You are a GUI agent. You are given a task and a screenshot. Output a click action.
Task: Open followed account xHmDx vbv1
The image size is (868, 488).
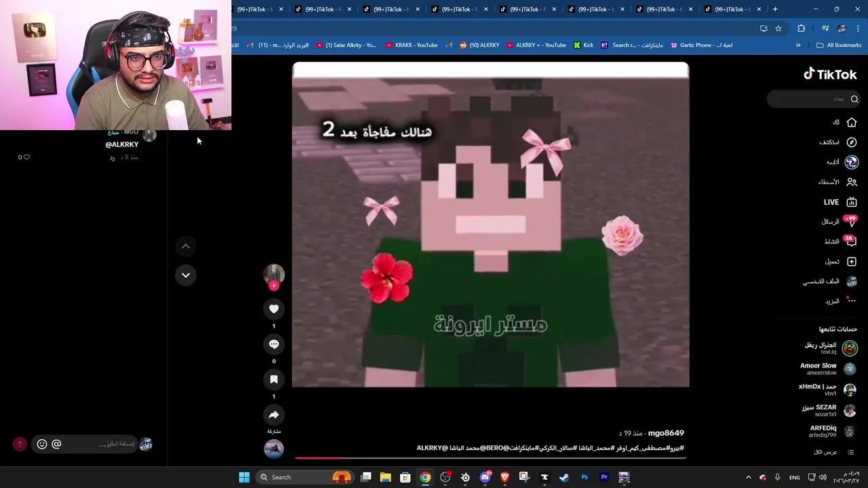point(827,390)
